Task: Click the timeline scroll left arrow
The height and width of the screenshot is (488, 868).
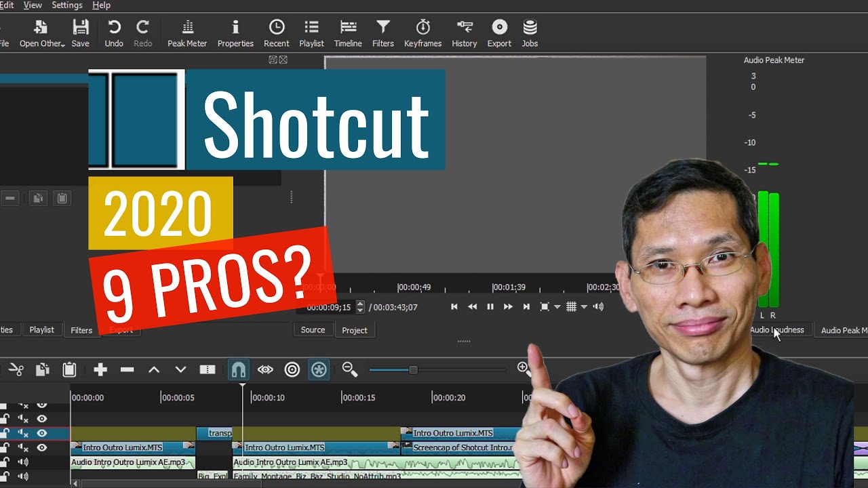Action: click(75, 484)
